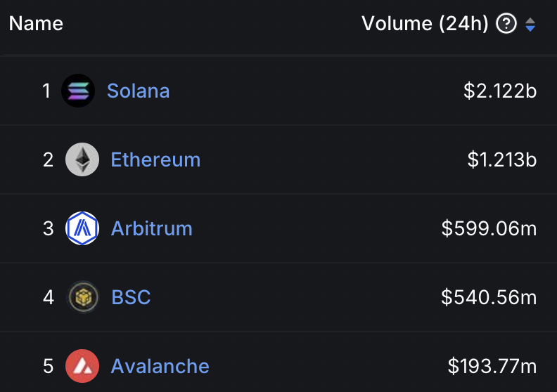
Task: Click the Arbitrum hexagon logo icon
Action: tap(82, 228)
